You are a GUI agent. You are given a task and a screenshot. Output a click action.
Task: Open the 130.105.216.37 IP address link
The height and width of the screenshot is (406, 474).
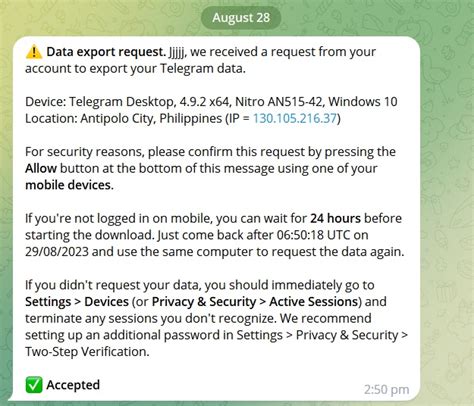(x=295, y=118)
